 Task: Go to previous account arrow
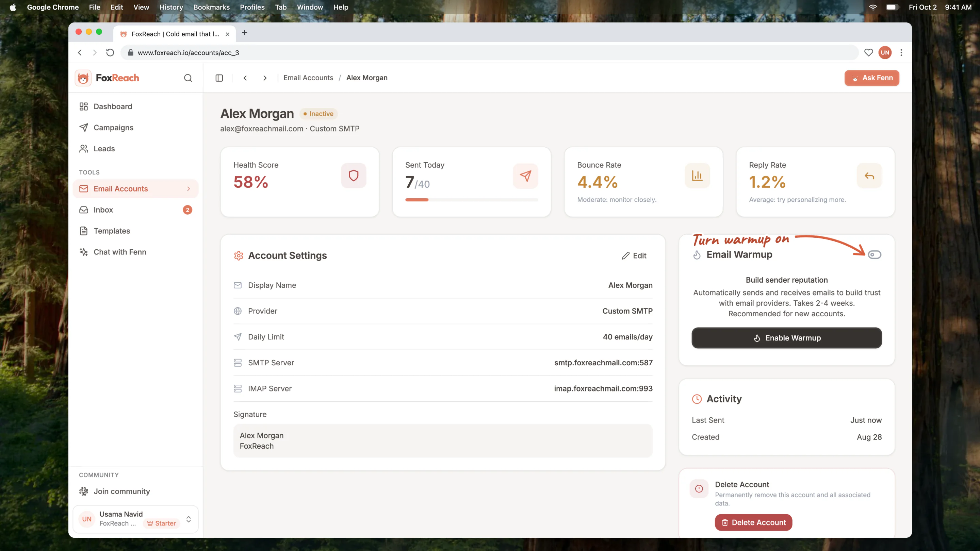(245, 78)
